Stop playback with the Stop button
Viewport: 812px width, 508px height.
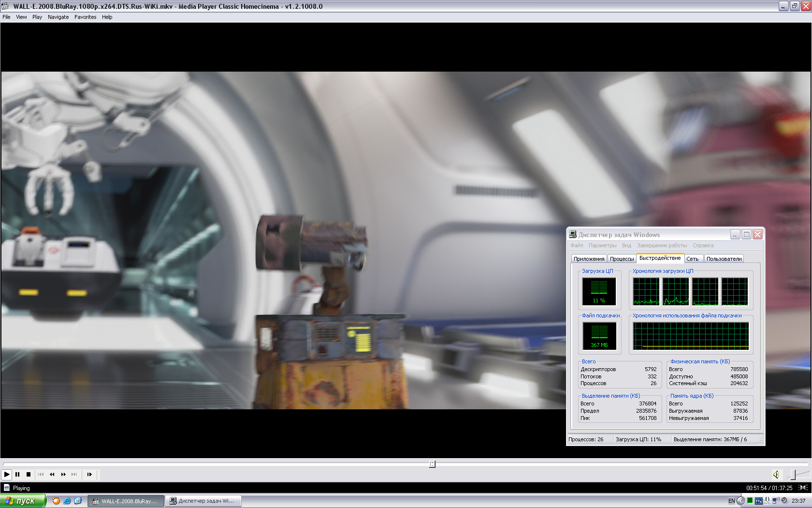click(29, 475)
